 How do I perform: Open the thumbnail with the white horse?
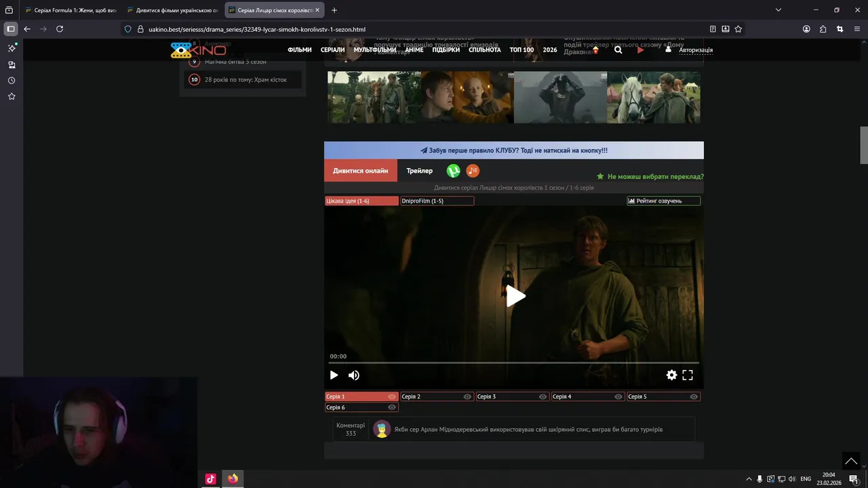654,97
